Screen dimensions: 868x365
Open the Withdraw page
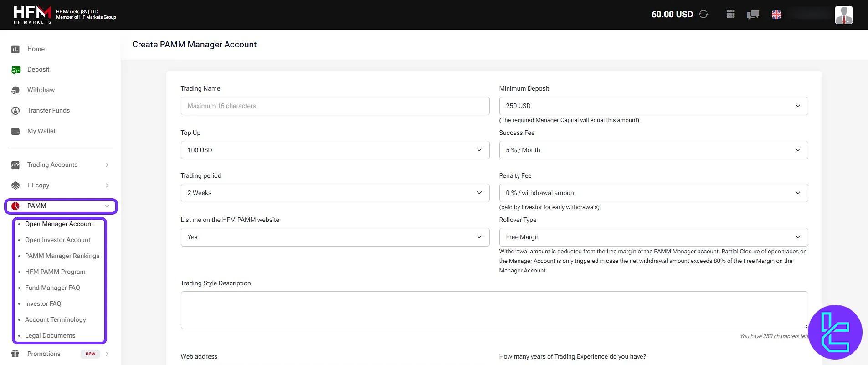(41, 90)
